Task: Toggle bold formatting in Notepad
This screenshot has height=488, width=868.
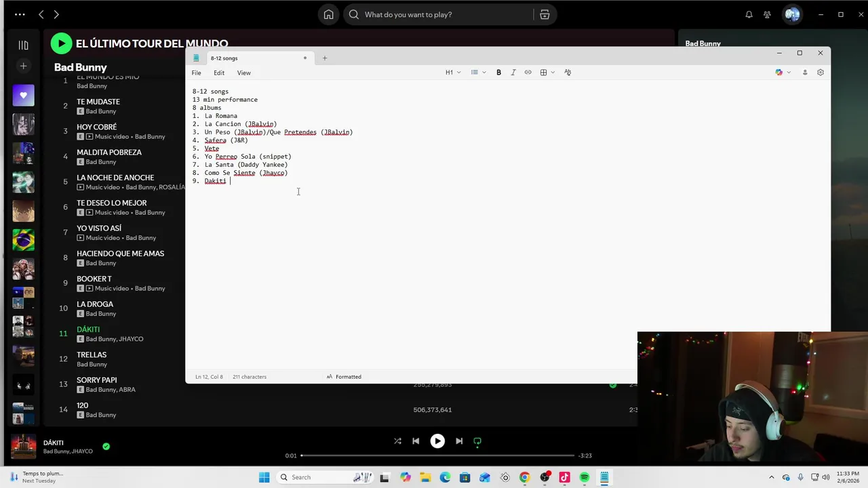Action: (x=498, y=73)
